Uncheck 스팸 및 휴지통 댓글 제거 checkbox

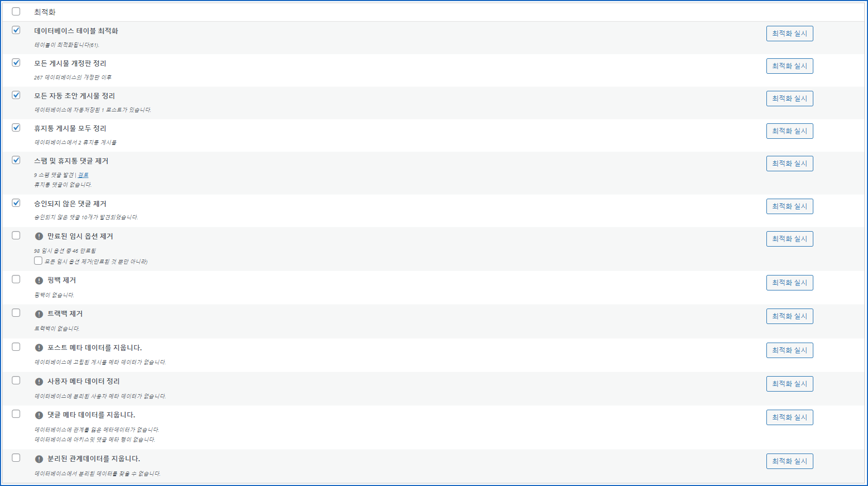coord(16,160)
